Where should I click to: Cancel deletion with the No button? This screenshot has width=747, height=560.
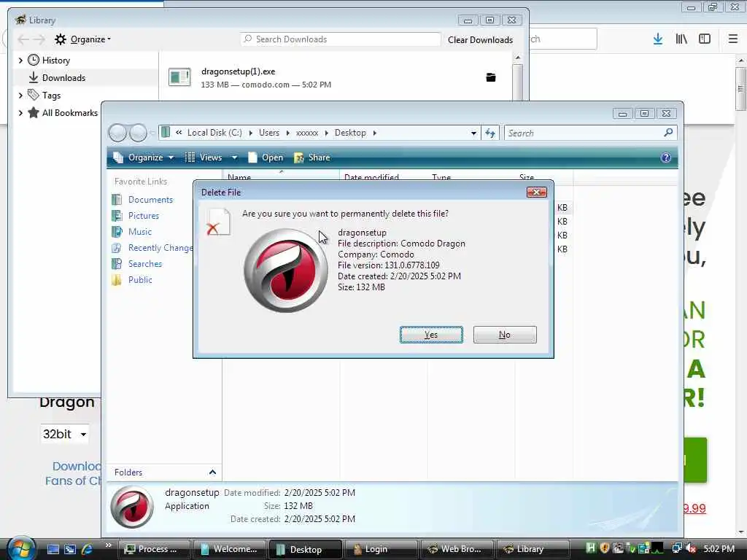[x=505, y=335]
